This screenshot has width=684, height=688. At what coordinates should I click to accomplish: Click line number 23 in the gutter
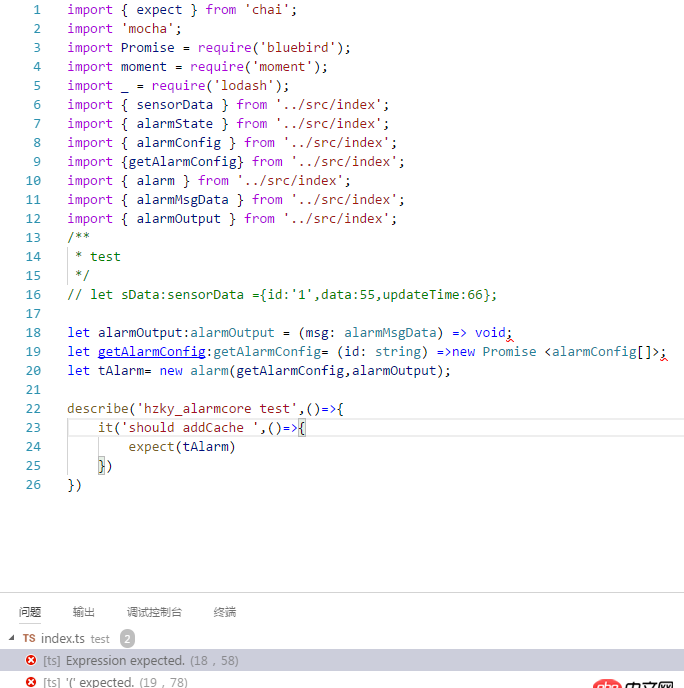(33, 427)
